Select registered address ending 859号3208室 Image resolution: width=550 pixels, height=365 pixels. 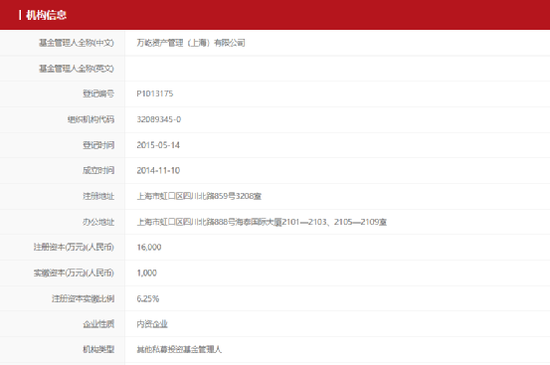[199, 196]
